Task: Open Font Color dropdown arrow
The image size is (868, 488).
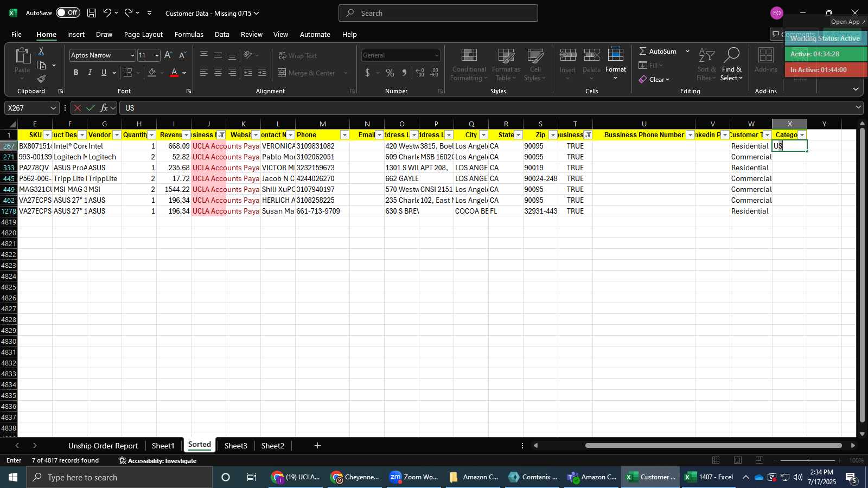Action: (184, 73)
